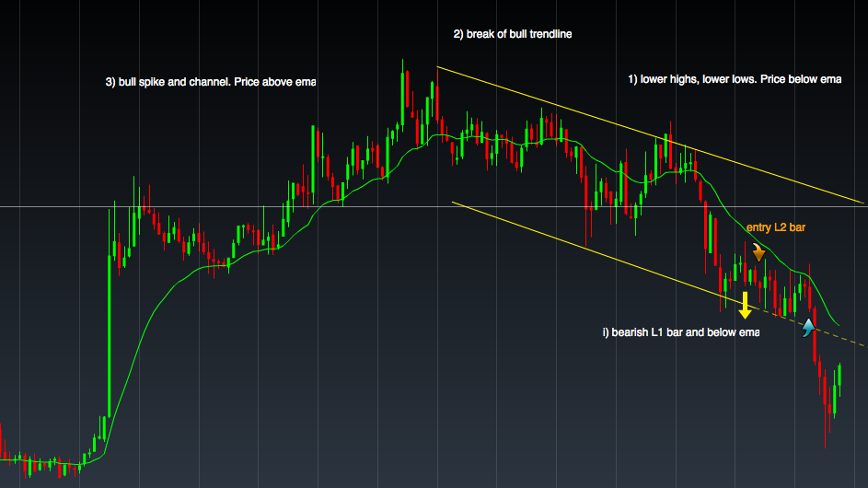
Task: Select the orange arrow beside entry L2 bar
Action: [x=758, y=252]
